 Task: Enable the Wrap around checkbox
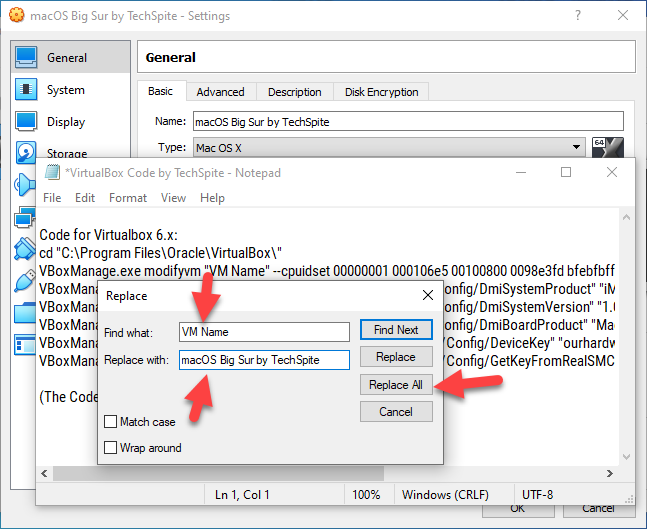coord(110,448)
